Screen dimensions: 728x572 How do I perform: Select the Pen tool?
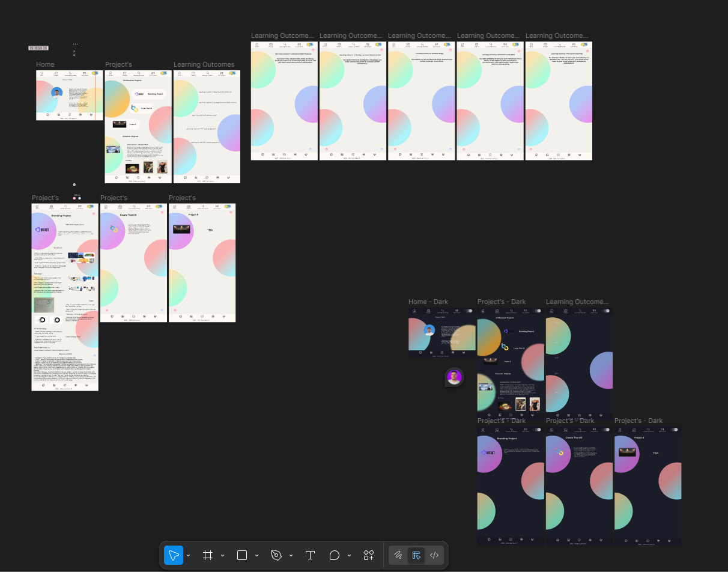pyautogui.click(x=278, y=555)
